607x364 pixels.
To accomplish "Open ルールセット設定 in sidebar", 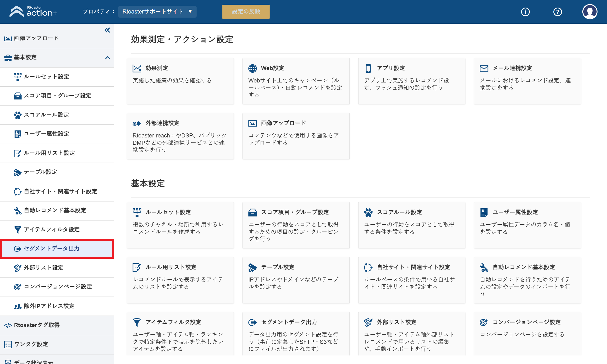I will (57, 77).
